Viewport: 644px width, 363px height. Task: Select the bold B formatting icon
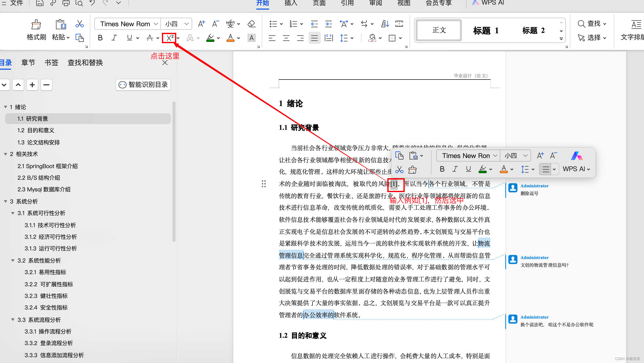[100, 39]
